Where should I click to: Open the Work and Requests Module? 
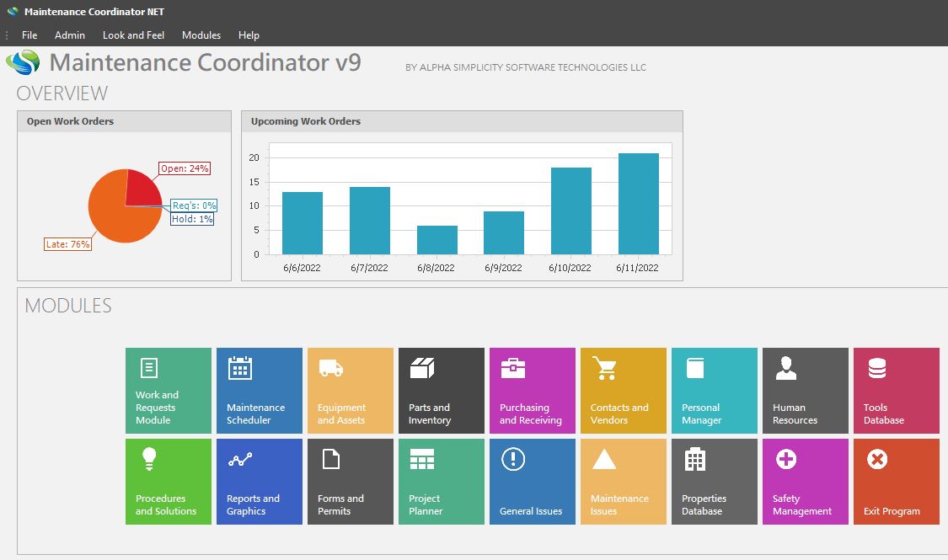(x=168, y=390)
